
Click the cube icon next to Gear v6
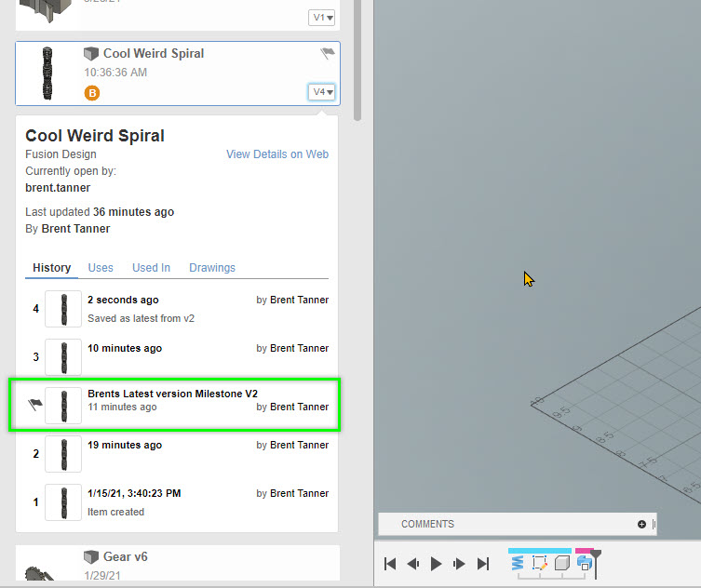tap(91, 557)
